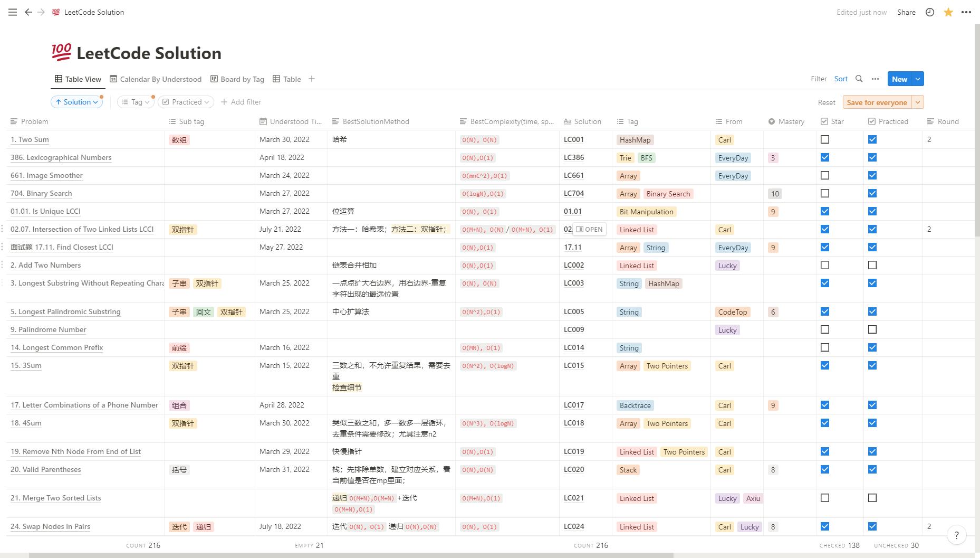The width and height of the screenshot is (980, 558).
Task: Expand the Tag filter dropdown
Action: tap(135, 101)
